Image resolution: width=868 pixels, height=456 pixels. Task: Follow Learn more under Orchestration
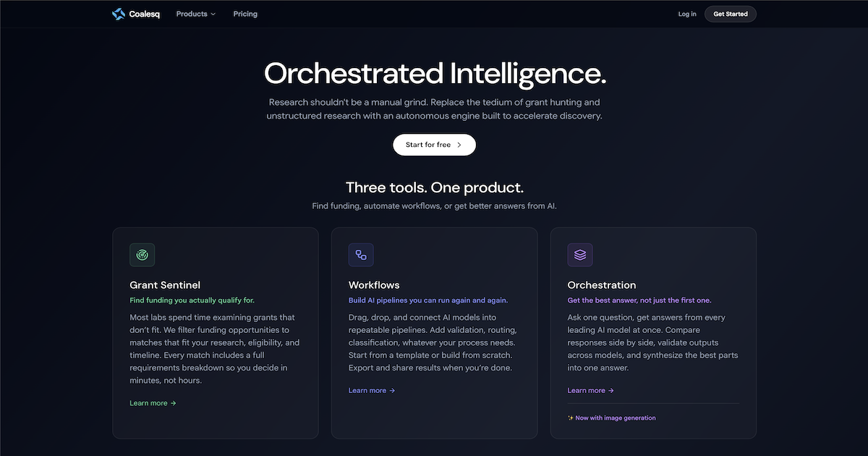tap(591, 390)
